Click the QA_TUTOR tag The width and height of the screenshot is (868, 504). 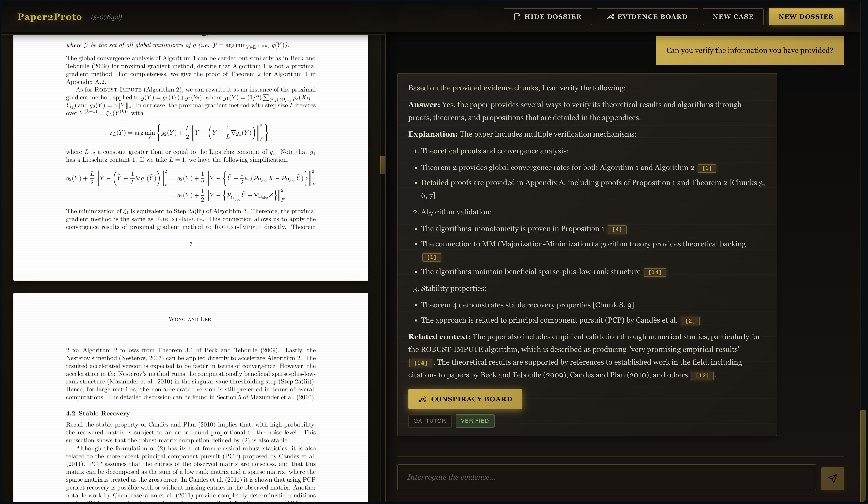coord(430,421)
